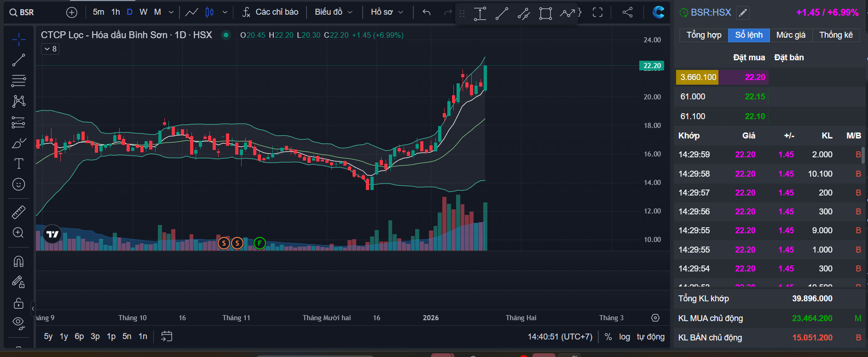The height and width of the screenshot is (357, 868).
Task: Switch to the Mức giá tab
Action: (x=791, y=35)
